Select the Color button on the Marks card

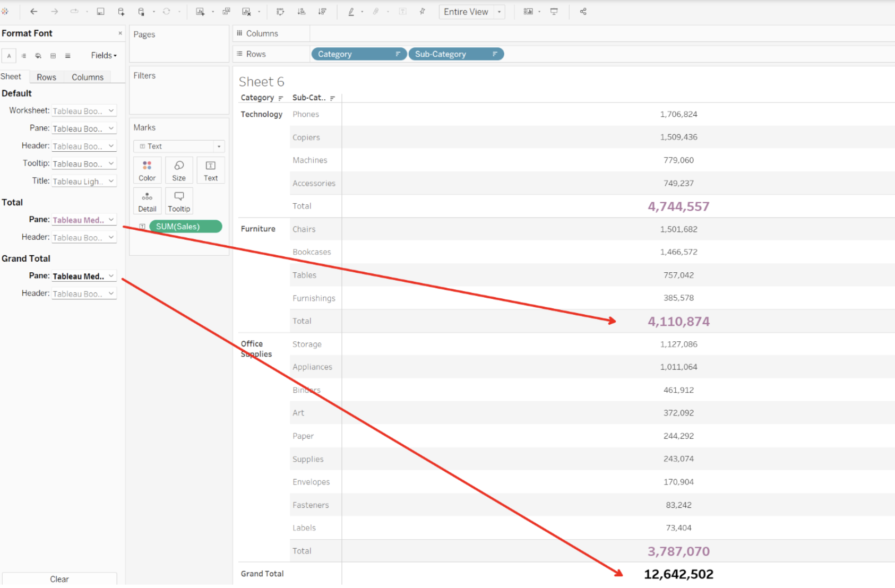click(147, 170)
